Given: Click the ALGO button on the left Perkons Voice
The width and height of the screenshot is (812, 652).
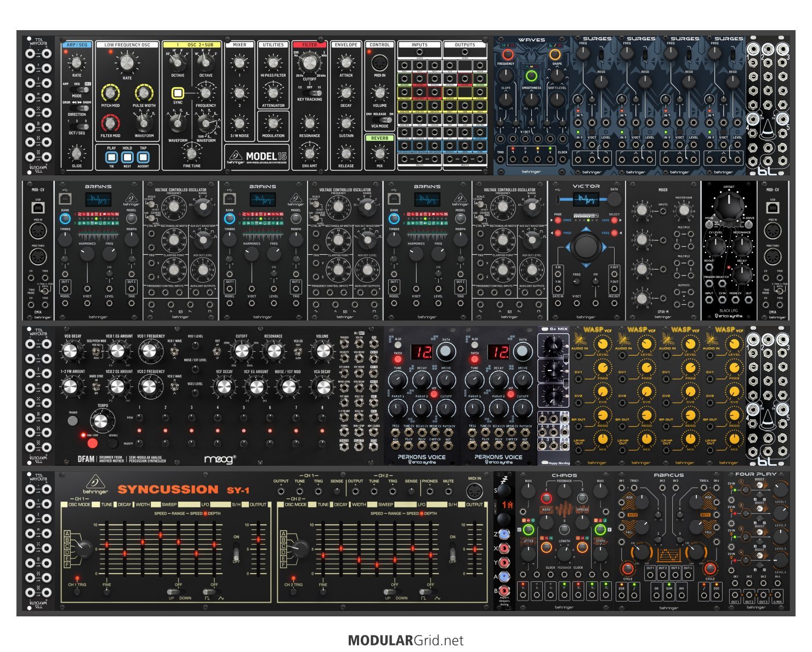Looking at the screenshot, I should coord(398,346).
